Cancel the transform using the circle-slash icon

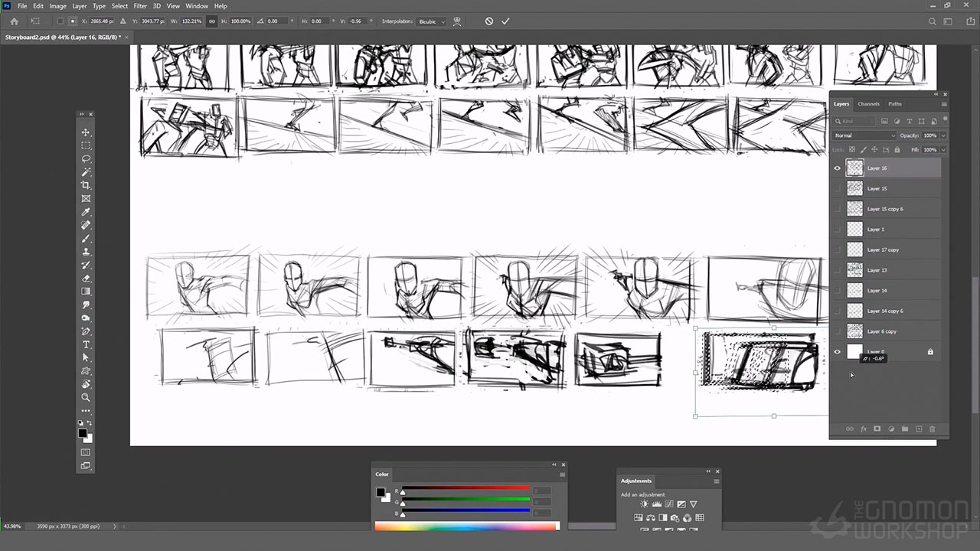[x=489, y=21]
